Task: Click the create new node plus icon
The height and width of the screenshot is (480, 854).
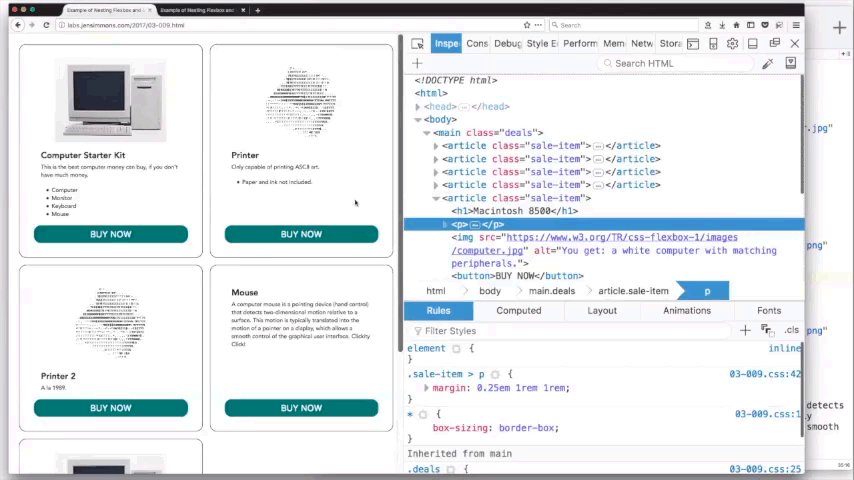Action: click(x=417, y=63)
